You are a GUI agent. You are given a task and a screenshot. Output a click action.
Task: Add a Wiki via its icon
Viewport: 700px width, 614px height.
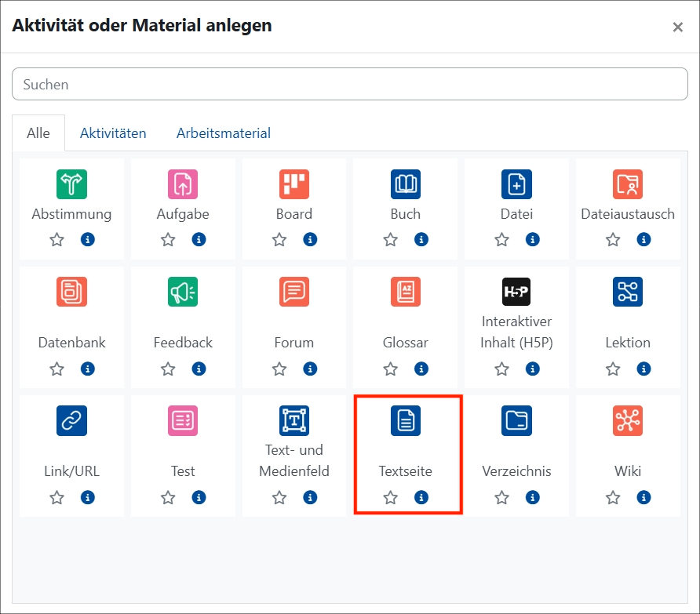point(628,420)
